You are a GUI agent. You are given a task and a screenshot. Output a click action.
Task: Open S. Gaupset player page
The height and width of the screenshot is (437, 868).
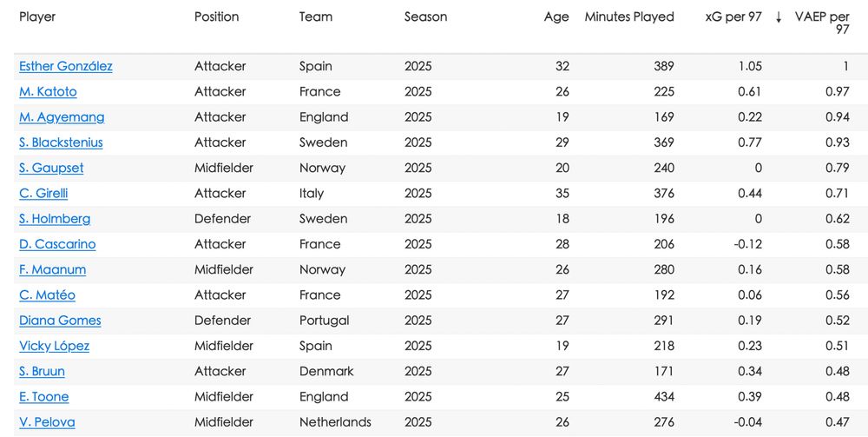(51, 169)
